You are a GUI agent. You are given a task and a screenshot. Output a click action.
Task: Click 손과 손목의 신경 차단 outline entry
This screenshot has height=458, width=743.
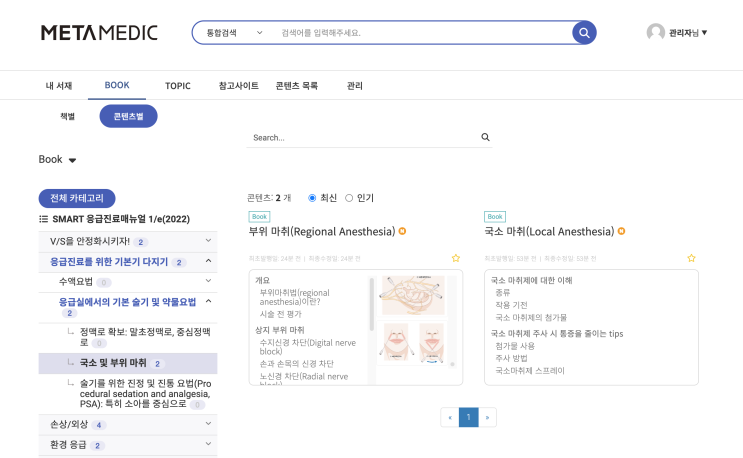point(297,364)
